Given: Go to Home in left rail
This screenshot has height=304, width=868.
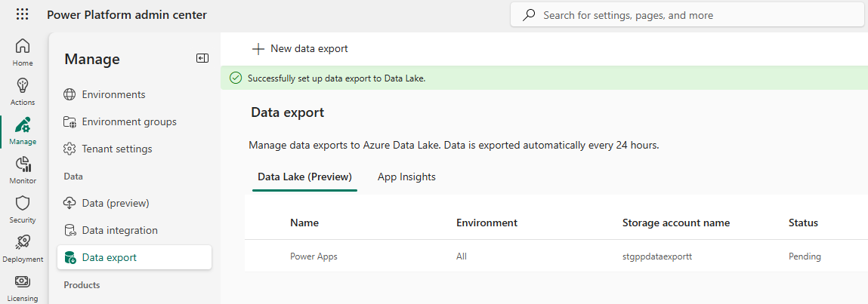Looking at the screenshot, I should [x=23, y=51].
